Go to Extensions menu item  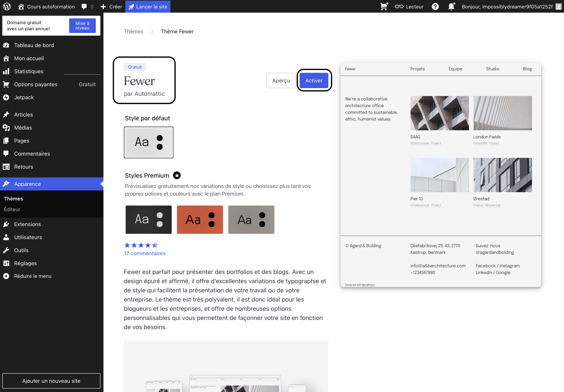click(27, 224)
